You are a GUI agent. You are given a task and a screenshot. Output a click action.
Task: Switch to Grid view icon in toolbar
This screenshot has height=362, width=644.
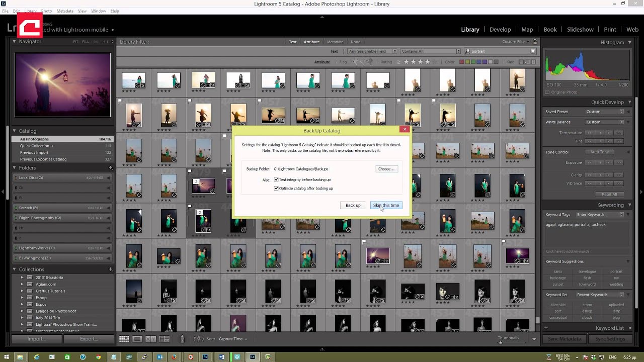[x=124, y=339]
